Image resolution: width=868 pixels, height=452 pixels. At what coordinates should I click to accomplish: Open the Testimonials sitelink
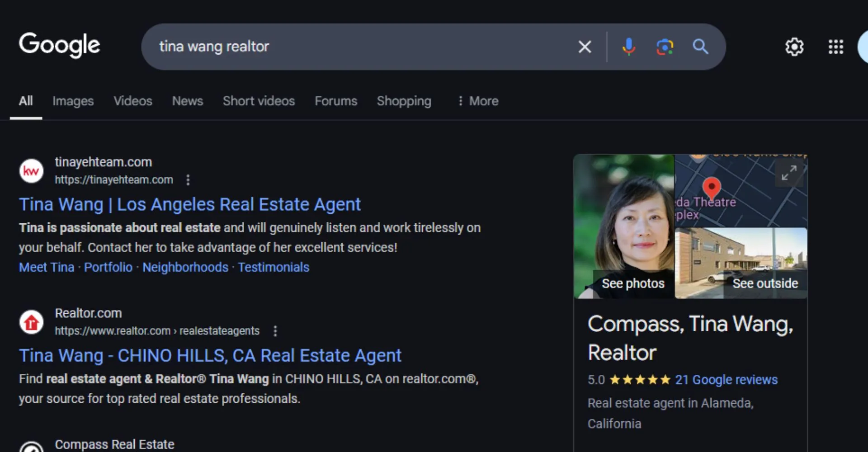274,267
